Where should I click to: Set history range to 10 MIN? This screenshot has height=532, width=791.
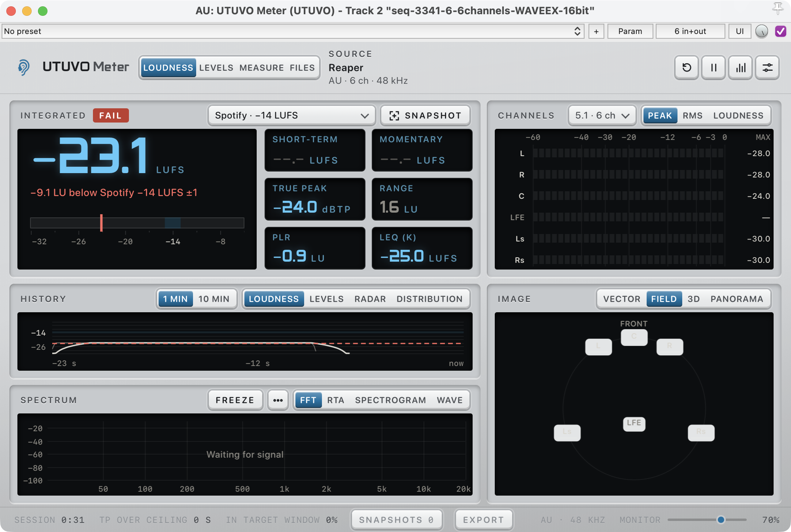tap(214, 299)
